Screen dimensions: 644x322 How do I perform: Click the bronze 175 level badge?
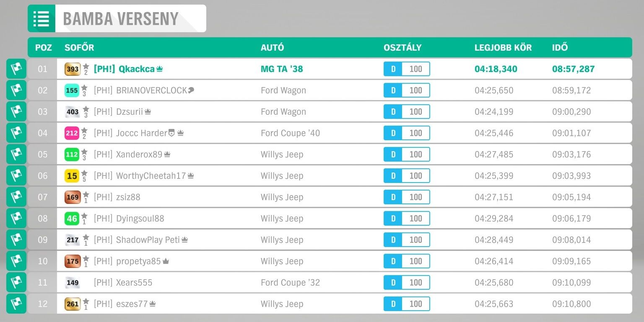click(x=73, y=261)
